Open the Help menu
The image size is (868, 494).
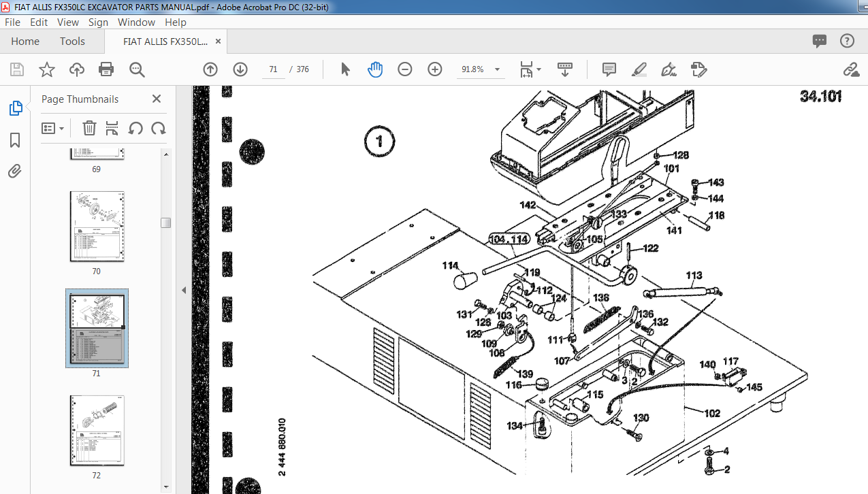(x=176, y=22)
